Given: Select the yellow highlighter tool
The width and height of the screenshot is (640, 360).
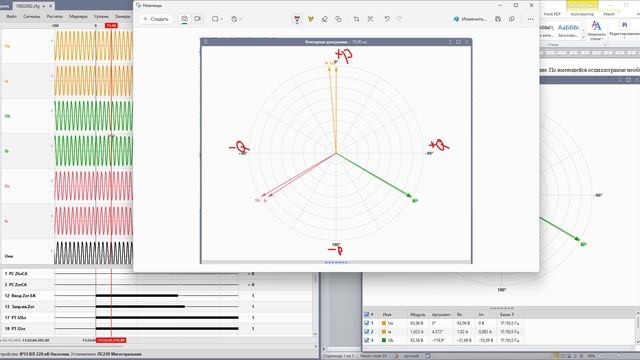Looking at the screenshot, I should [311, 19].
